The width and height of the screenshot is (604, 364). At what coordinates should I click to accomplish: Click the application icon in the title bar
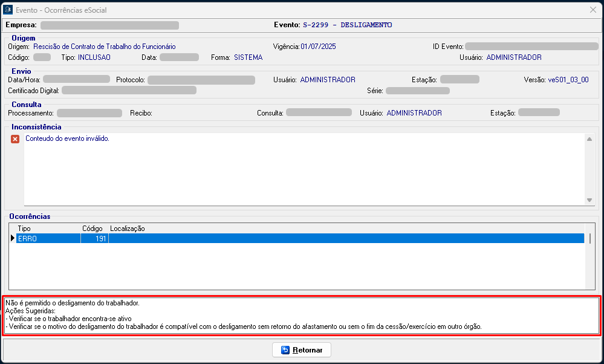8,10
